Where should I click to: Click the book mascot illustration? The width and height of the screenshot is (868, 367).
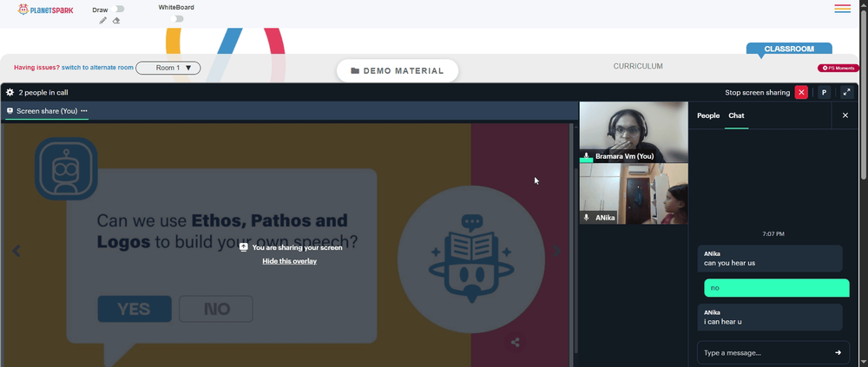pos(471,259)
